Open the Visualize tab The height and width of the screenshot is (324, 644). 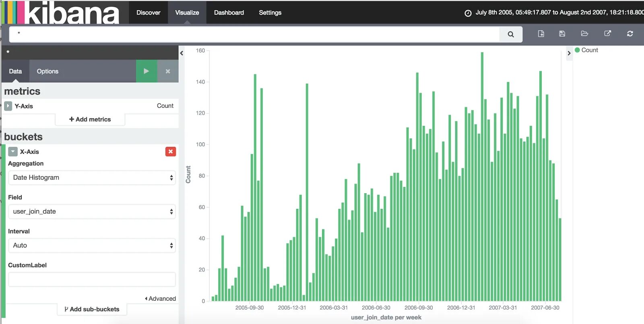point(187,12)
